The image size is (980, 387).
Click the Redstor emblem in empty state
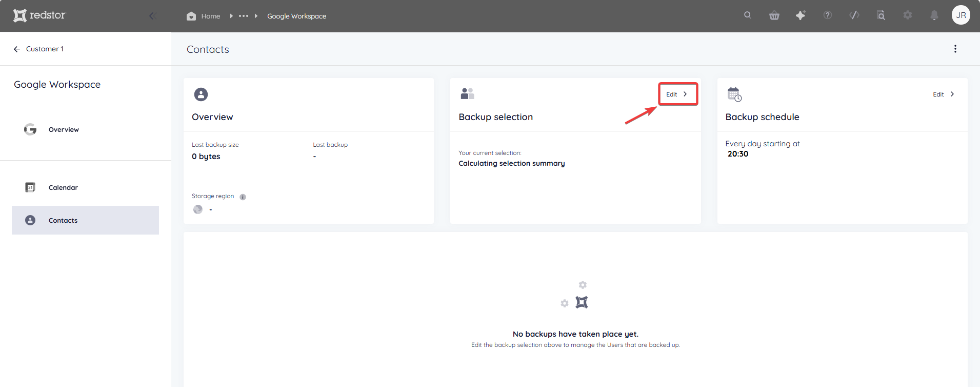pyautogui.click(x=582, y=302)
